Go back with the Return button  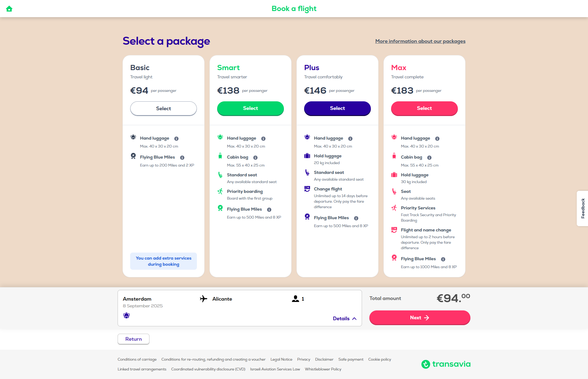(x=134, y=339)
